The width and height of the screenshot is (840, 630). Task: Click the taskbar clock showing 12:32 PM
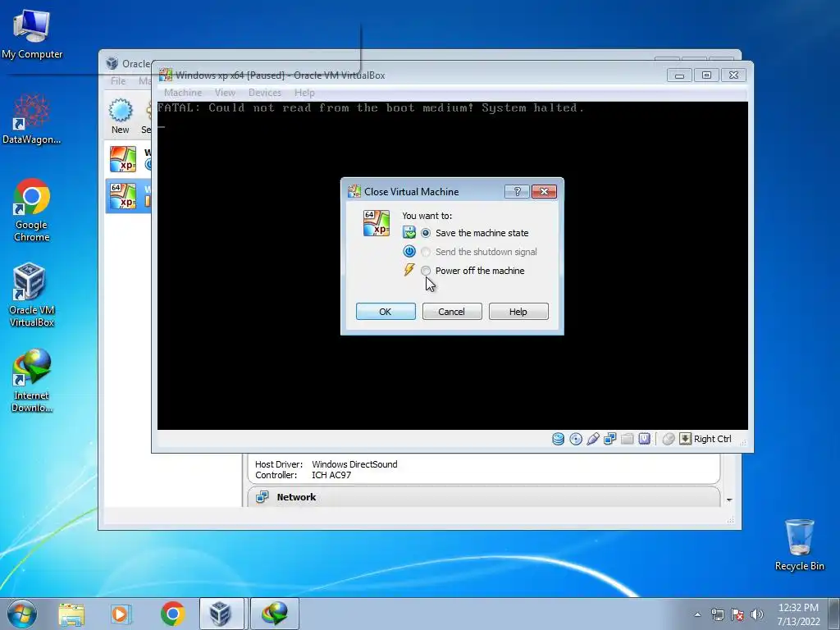coord(798,614)
